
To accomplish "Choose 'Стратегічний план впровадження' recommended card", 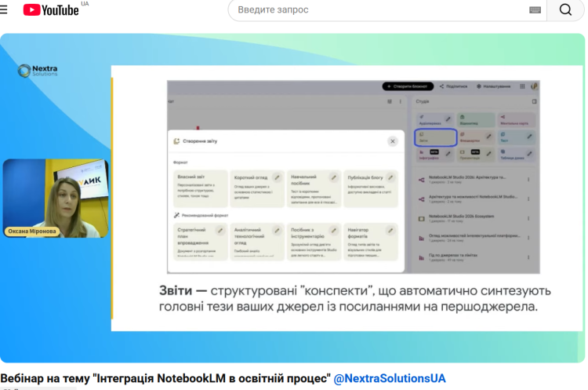I will coord(200,242).
